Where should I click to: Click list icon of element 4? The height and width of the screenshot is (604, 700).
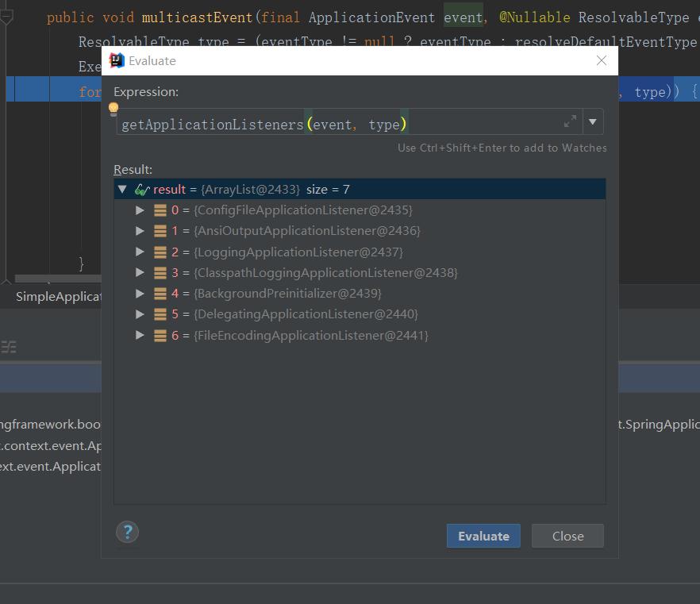160,294
